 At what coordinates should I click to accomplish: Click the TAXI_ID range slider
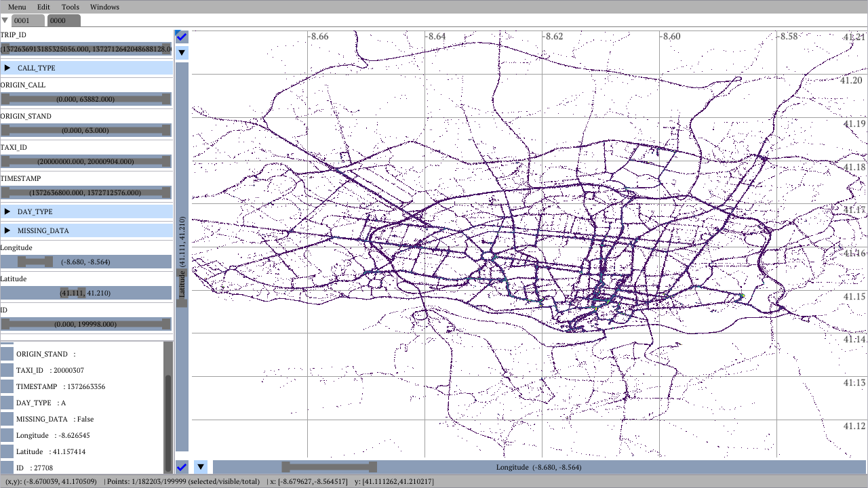click(x=85, y=161)
